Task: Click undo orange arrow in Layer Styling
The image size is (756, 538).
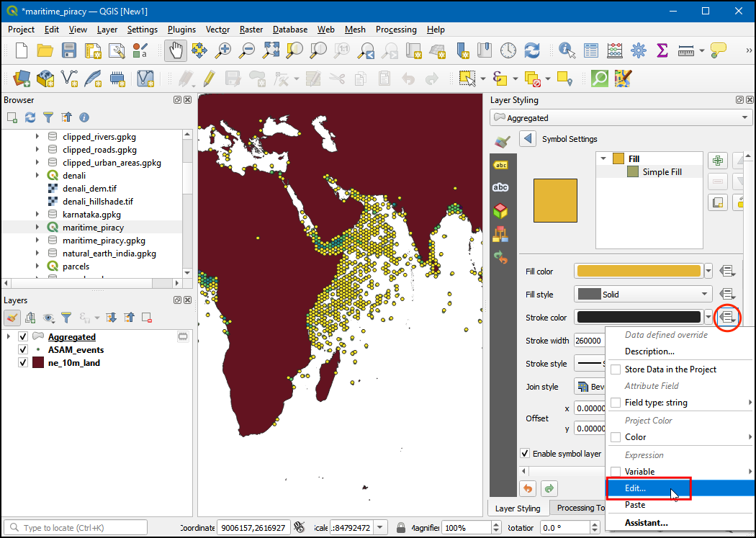Action: (528, 488)
